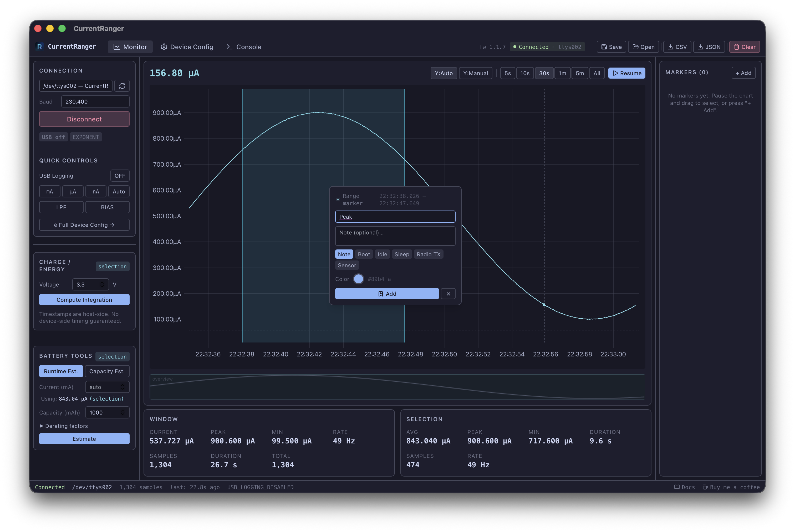Enable the BIAS mode button
The width and height of the screenshot is (795, 532).
pos(107,207)
